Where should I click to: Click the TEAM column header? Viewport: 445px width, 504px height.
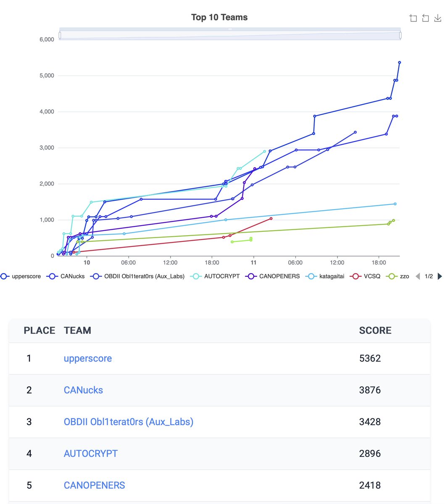click(77, 331)
